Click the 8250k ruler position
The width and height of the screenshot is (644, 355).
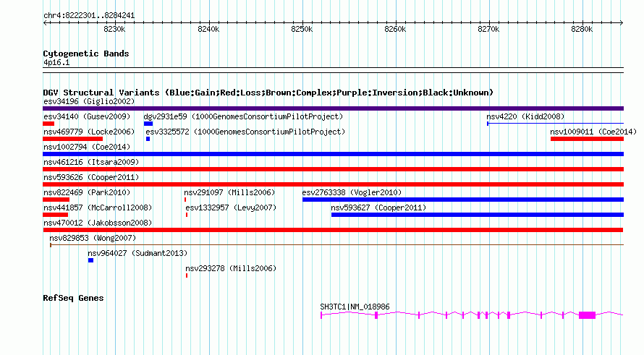tap(302, 29)
